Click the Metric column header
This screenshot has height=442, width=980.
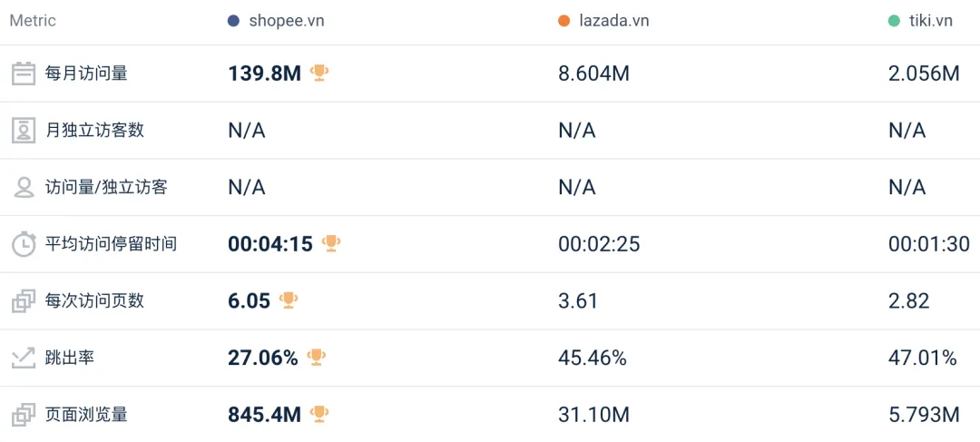click(33, 21)
